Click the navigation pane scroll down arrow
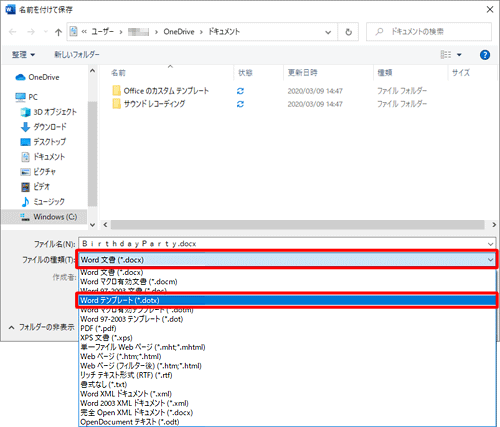Screen dimensions: 500x427 tap(92, 225)
